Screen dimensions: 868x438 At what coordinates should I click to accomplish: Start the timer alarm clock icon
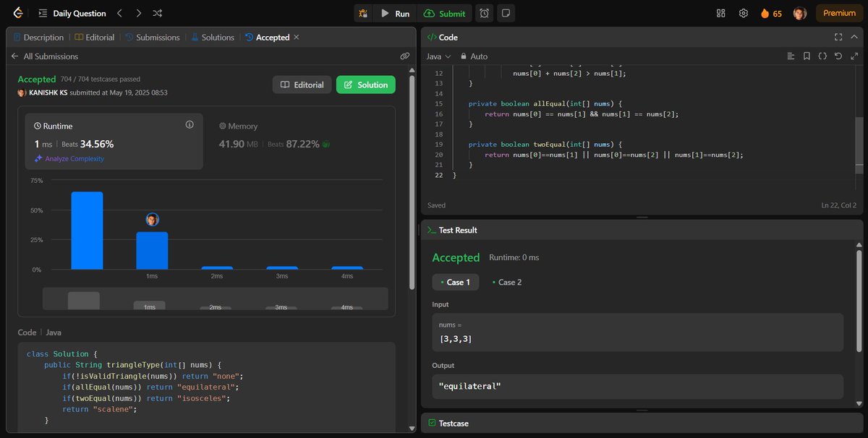(x=485, y=13)
